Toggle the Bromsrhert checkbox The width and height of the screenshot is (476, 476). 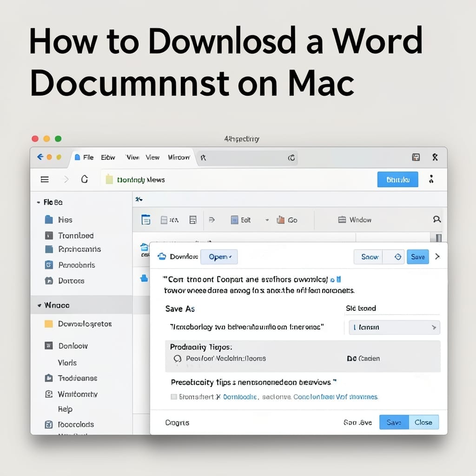174,397
